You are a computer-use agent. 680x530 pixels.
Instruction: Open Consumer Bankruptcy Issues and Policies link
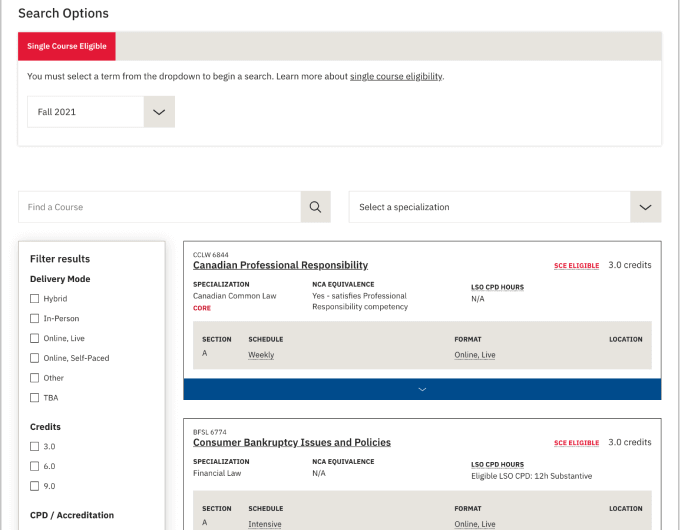(292, 442)
